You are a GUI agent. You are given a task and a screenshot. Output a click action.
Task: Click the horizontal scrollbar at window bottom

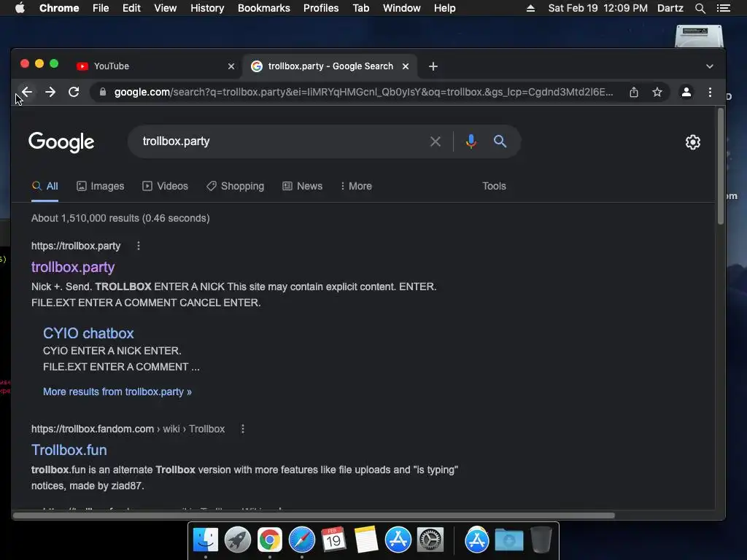pyautogui.click(x=314, y=516)
